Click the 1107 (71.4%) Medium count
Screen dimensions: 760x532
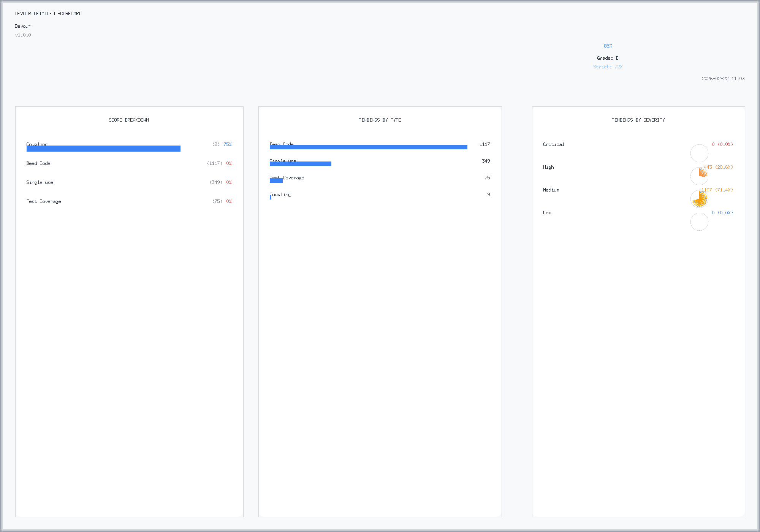(x=717, y=190)
